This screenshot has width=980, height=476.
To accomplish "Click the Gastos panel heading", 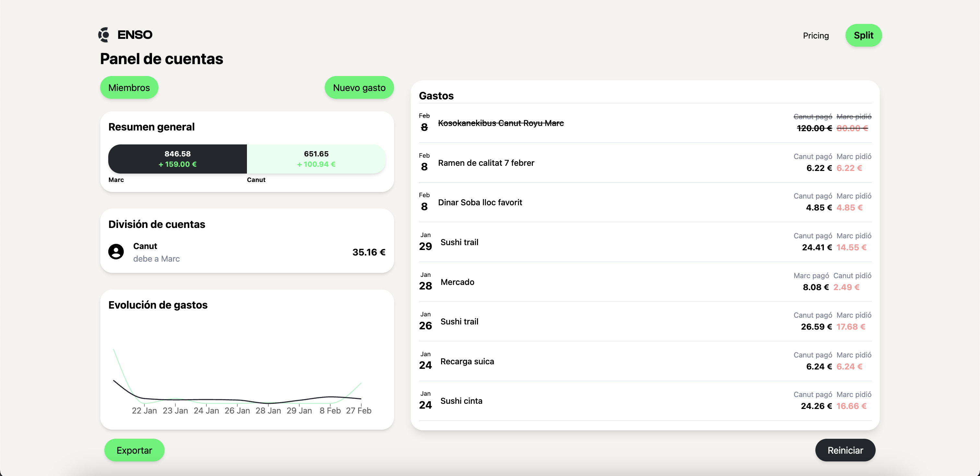I will pyautogui.click(x=436, y=96).
